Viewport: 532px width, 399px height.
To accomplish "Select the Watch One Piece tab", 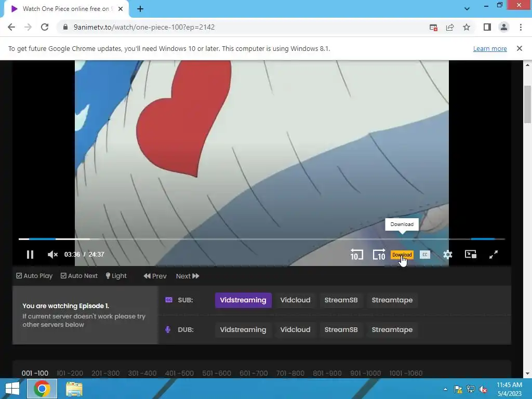I will pos(65,9).
